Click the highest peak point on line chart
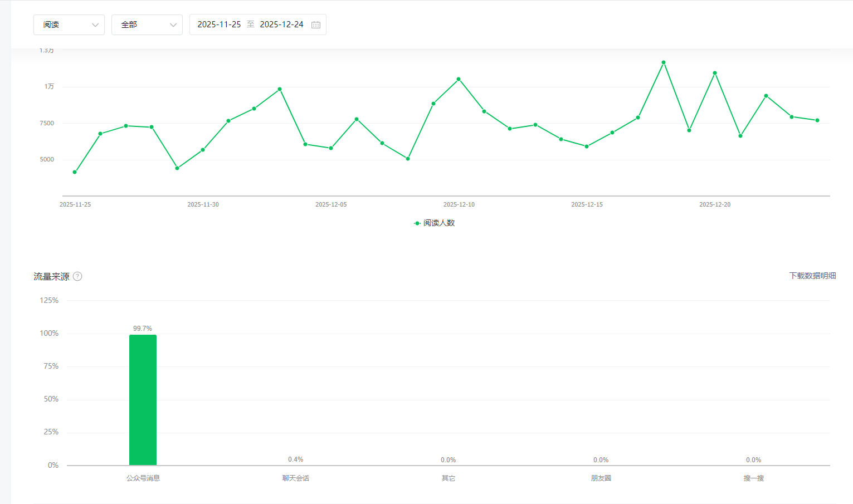Screen dimensions: 853x504 click(664, 62)
